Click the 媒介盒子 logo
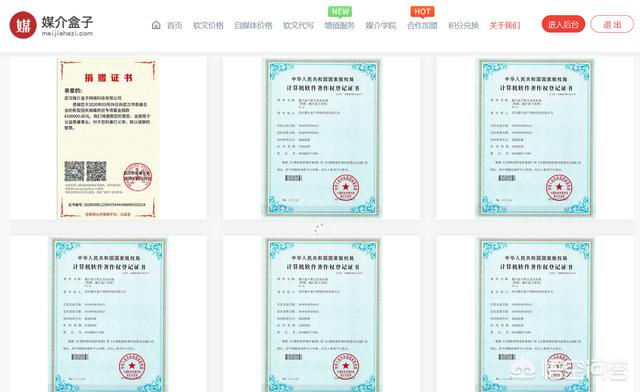 pos(51,25)
